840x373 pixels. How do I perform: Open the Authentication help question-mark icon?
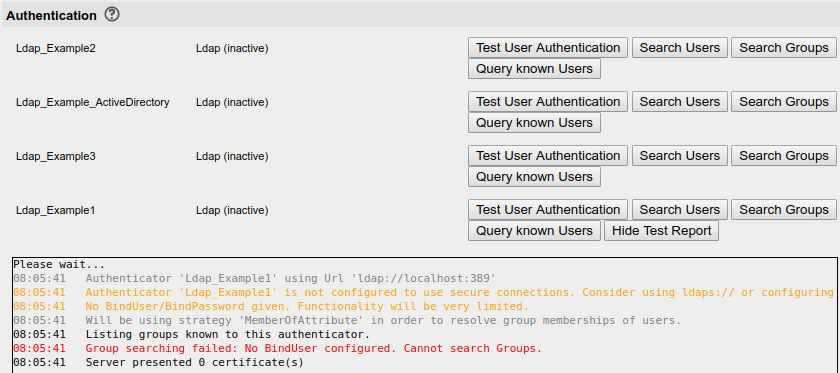pyautogui.click(x=111, y=15)
